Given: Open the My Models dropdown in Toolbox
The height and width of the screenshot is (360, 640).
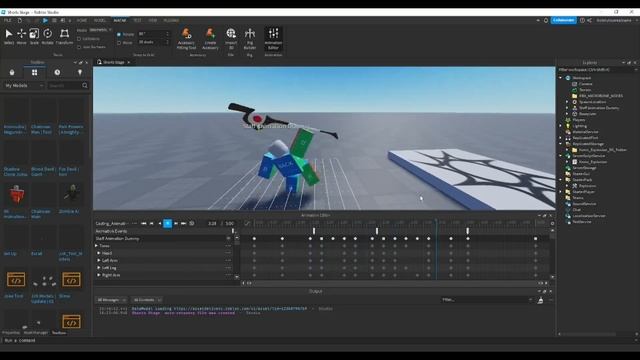Looking at the screenshot, I should coord(24,86).
